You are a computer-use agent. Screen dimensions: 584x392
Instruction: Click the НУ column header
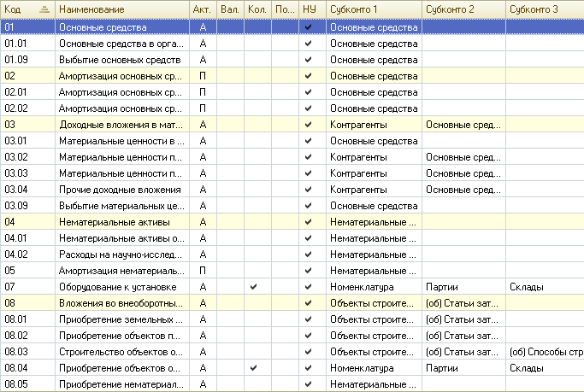point(312,9)
